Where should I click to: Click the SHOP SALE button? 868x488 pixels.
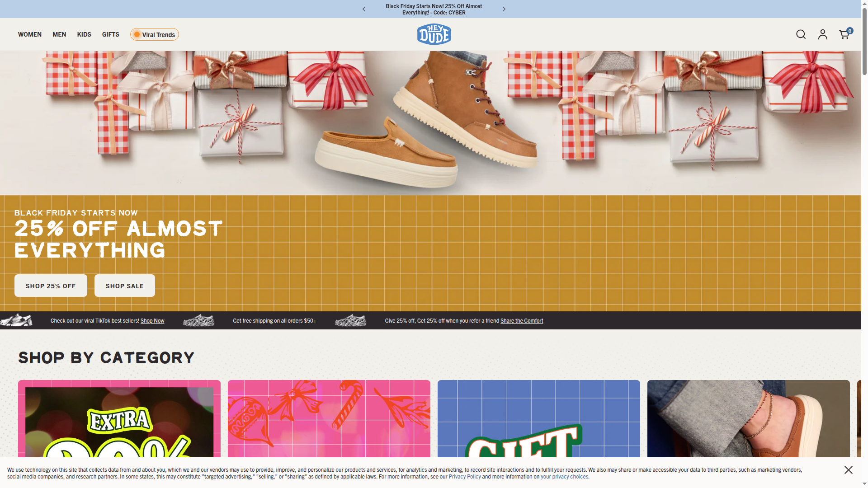[124, 286]
